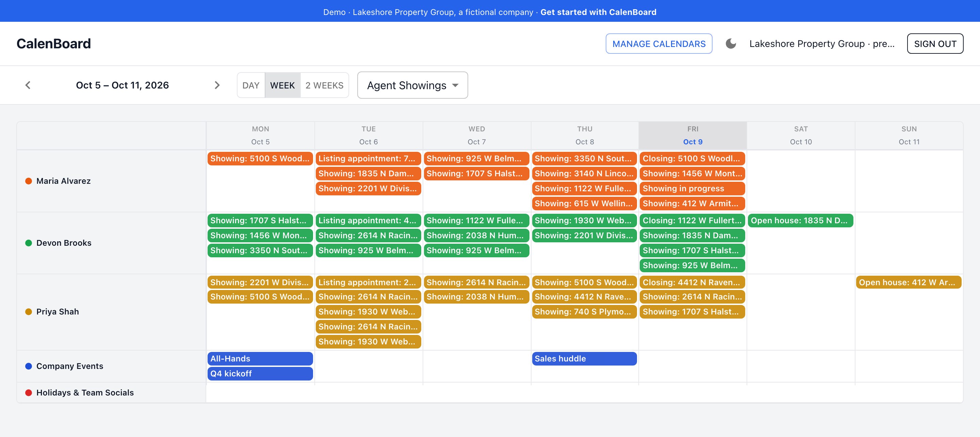Click the FRI Oct 9 column header
The height and width of the screenshot is (437, 980).
(692, 135)
